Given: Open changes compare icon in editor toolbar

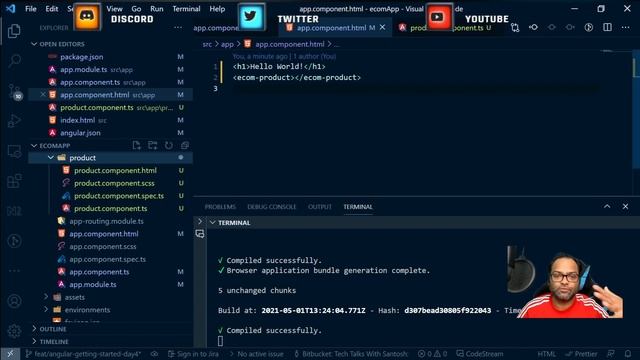Looking at the screenshot, I should point(515,28).
